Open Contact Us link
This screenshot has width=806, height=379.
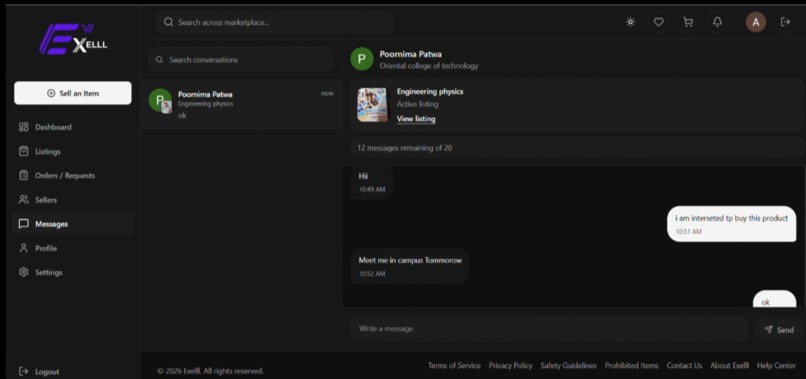(684, 366)
